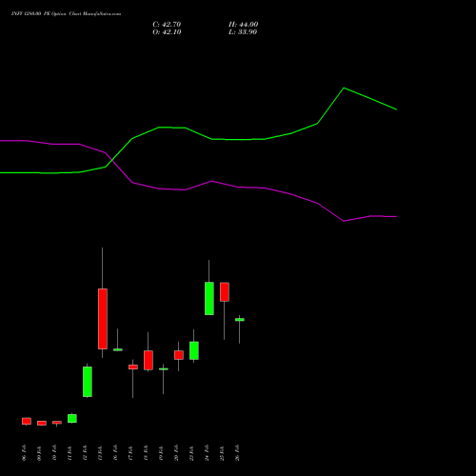Click the '13 Feb' date label
This screenshot has height=476, width=476.
click(100, 452)
